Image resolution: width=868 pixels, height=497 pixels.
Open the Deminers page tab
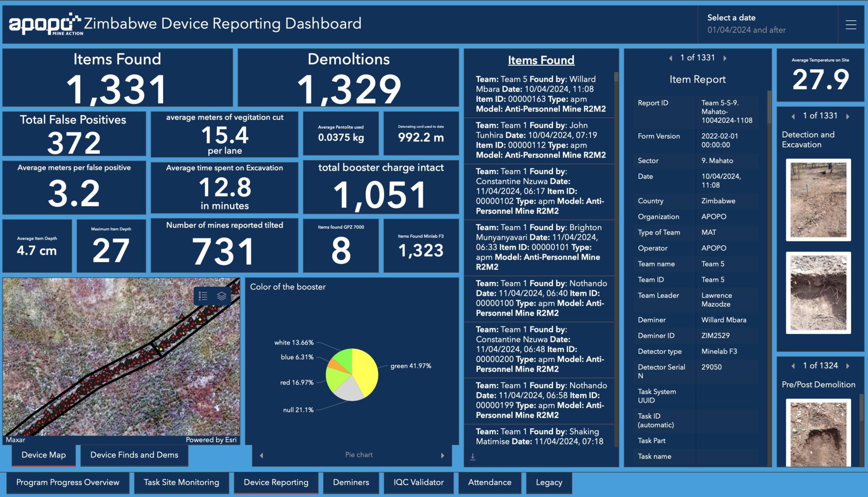[351, 483]
